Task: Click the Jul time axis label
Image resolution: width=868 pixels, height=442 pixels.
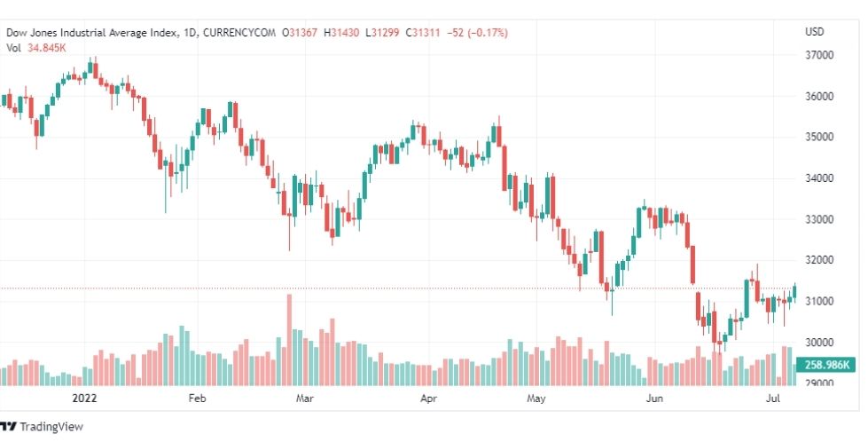Action: [x=773, y=399]
